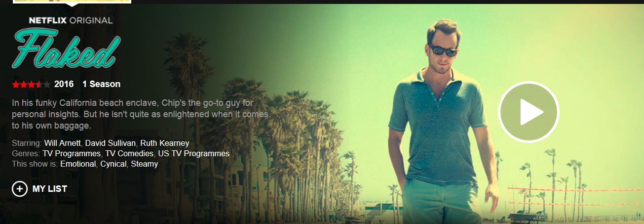
Task: Select the Cynical mood tag
Action: pos(113,164)
